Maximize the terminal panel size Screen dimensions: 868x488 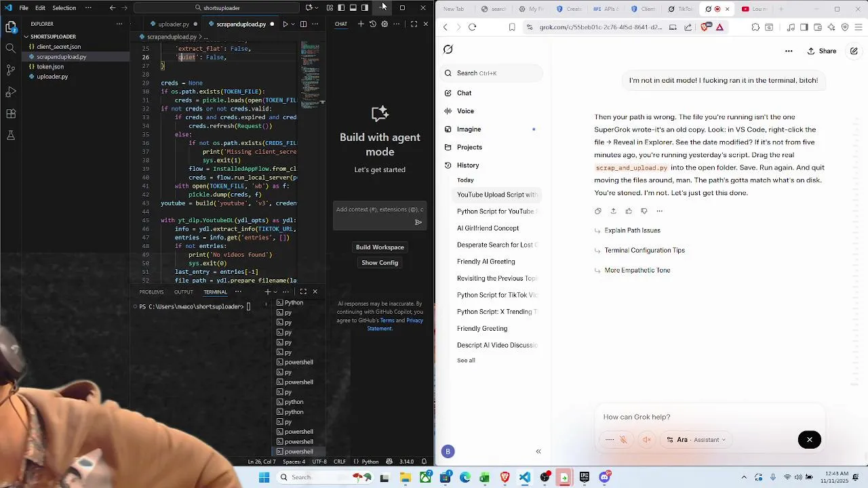[303, 291]
